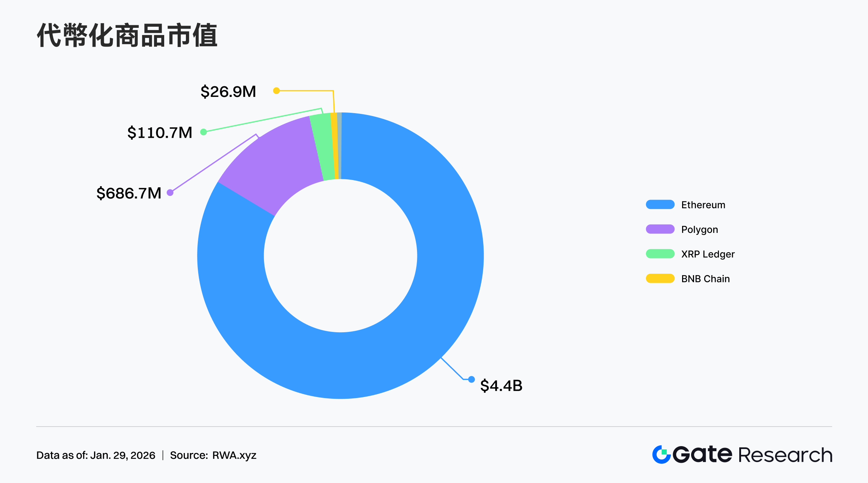Screen dimensions: 868x483
Task: Click the RWA.xyz source text
Action: pos(234,455)
